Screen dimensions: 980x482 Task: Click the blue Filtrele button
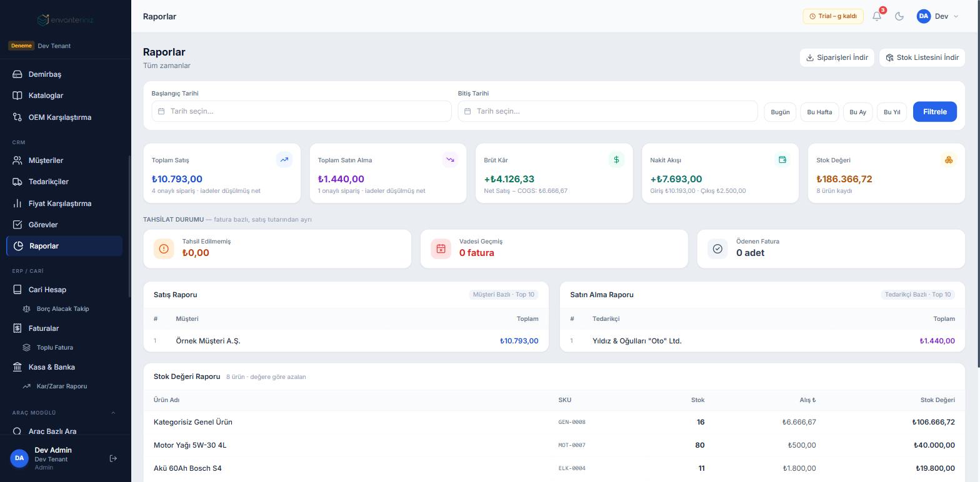click(935, 112)
